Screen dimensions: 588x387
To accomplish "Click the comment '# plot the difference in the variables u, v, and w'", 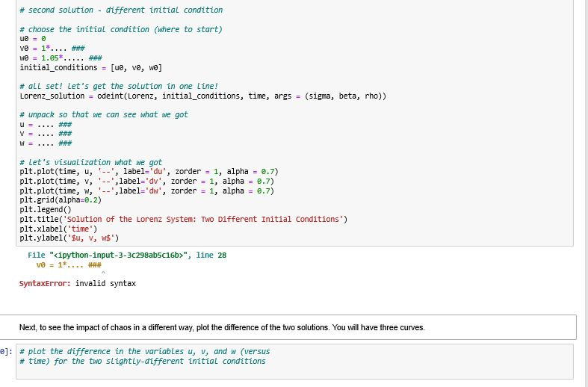I will coord(145,352).
